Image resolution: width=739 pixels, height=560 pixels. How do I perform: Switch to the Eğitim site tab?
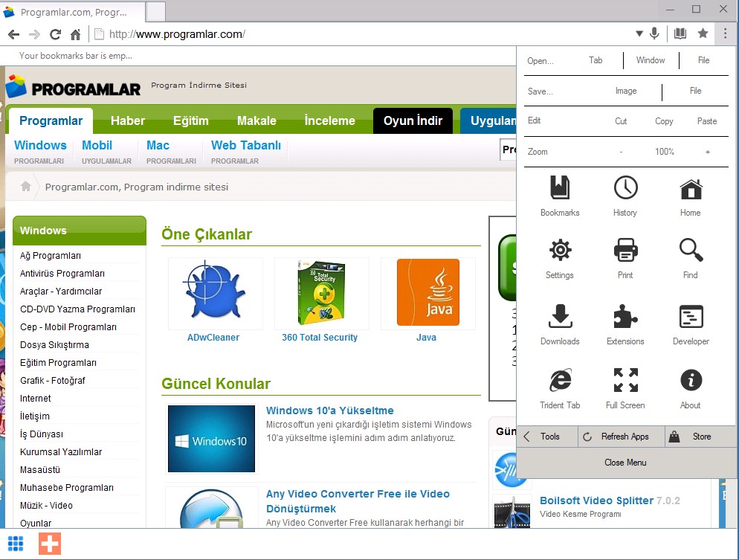pyautogui.click(x=191, y=120)
